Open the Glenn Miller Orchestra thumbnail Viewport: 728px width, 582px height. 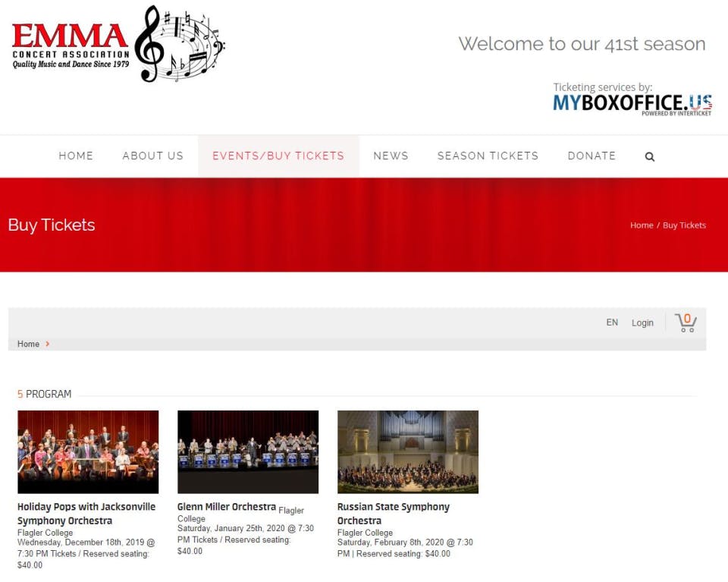(248, 451)
